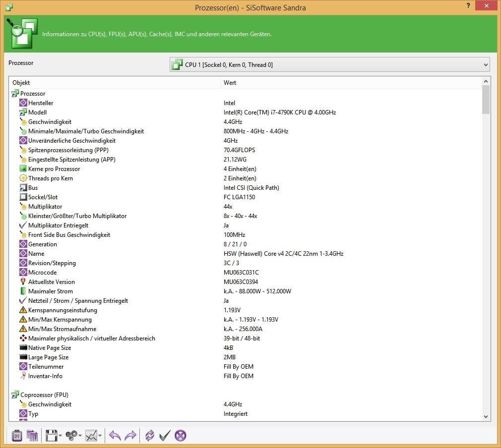Click the value MU063C0394
The image size is (501, 448).
(x=241, y=282)
